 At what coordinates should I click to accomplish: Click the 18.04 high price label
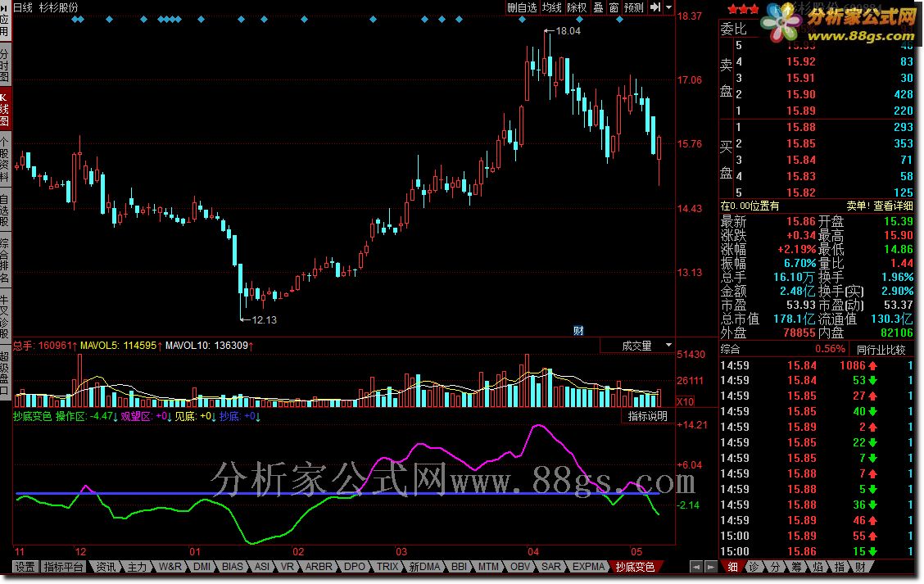pyautogui.click(x=568, y=30)
